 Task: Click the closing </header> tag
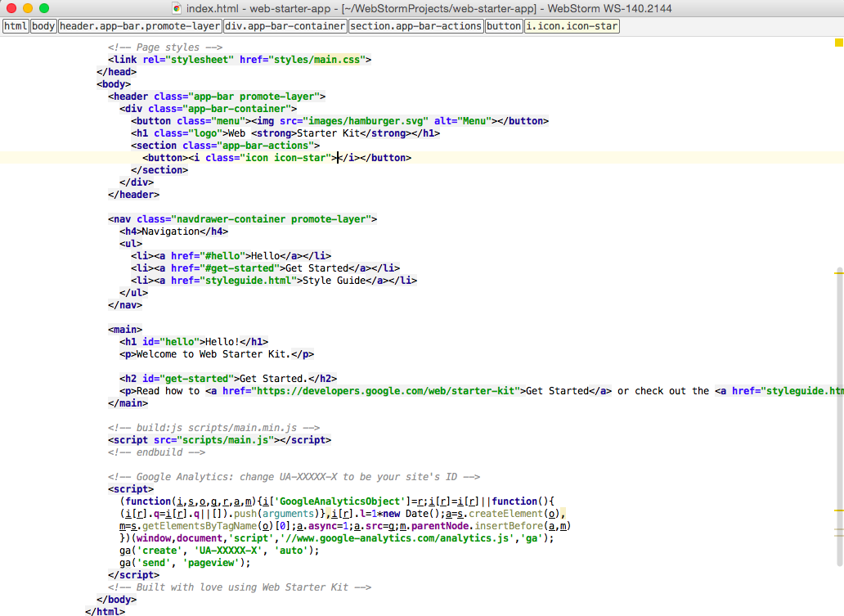coord(134,195)
